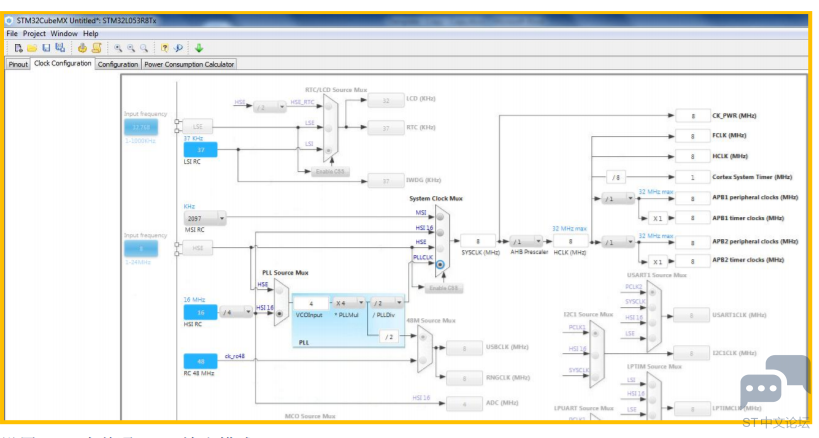Click the STM32CubeMX title bar app icon
This screenshot has width=819, height=438.
[x=9, y=20]
